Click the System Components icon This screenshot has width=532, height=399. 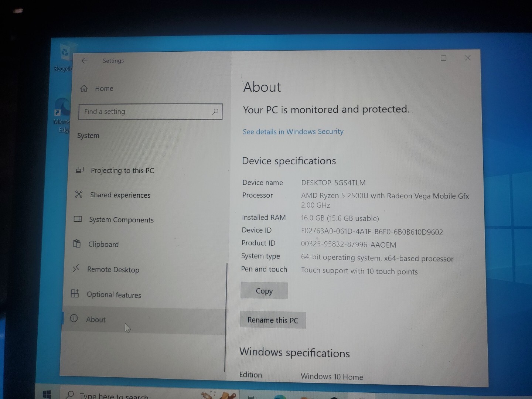pos(78,219)
